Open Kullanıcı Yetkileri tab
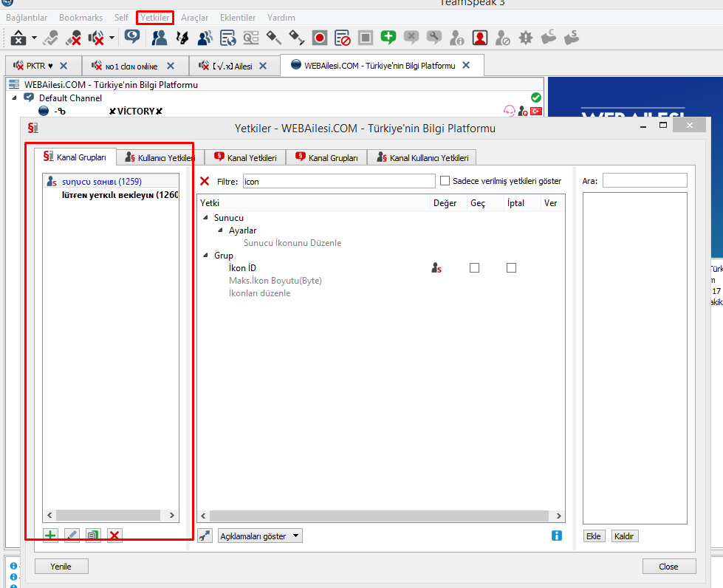The image size is (723, 588). click(160, 158)
